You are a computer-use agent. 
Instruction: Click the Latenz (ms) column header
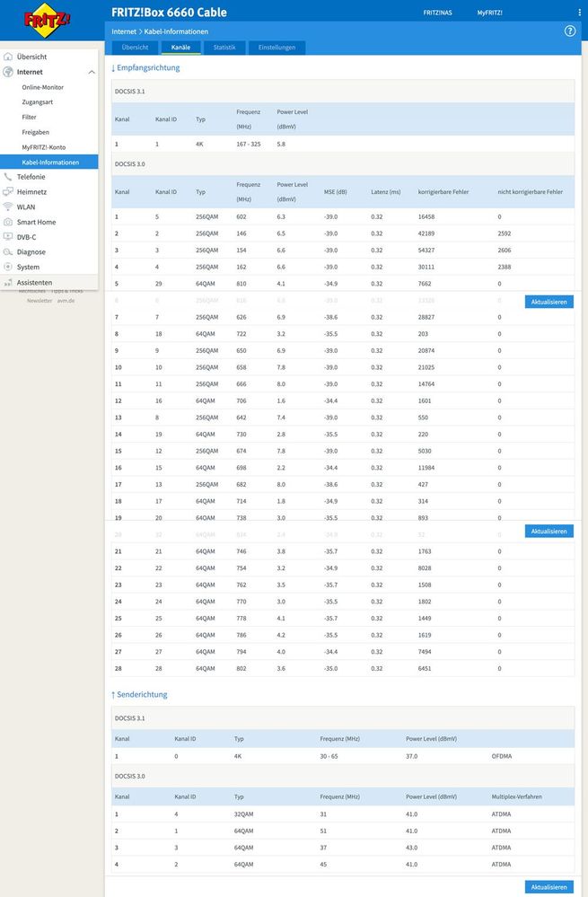pyautogui.click(x=385, y=191)
